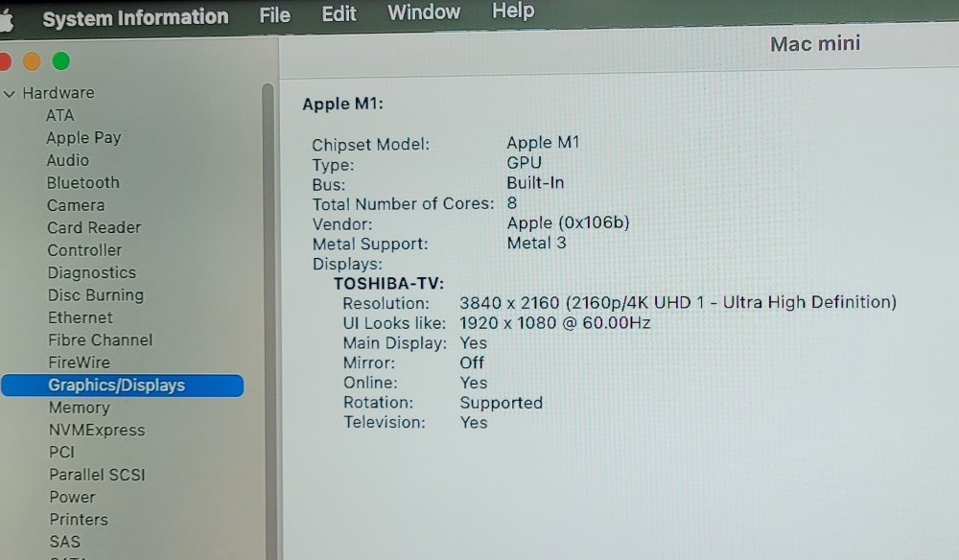This screenshot has width=959, height=560.
Task: Select Diagnostics in the sidebar
Action: point(92,272)
